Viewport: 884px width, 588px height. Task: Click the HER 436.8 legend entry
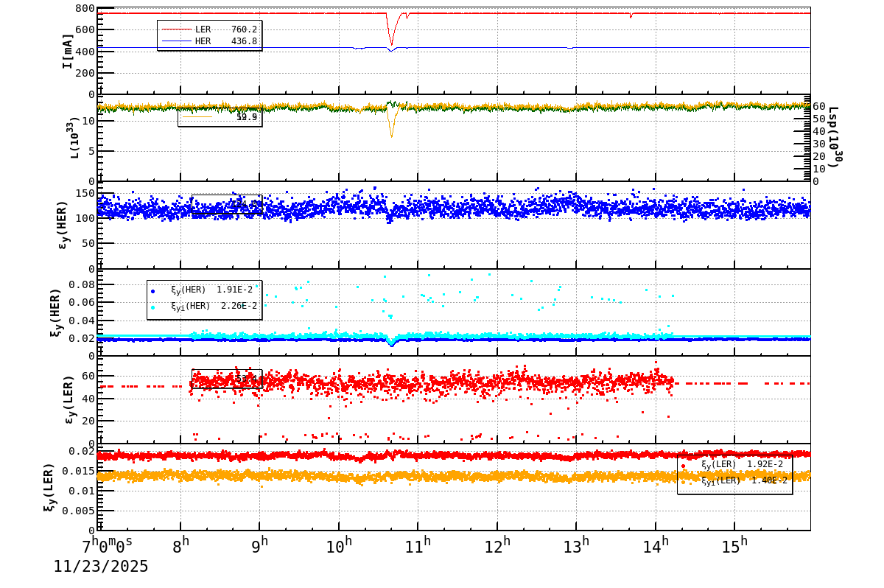pyautogui.click(x=210, y=41)
